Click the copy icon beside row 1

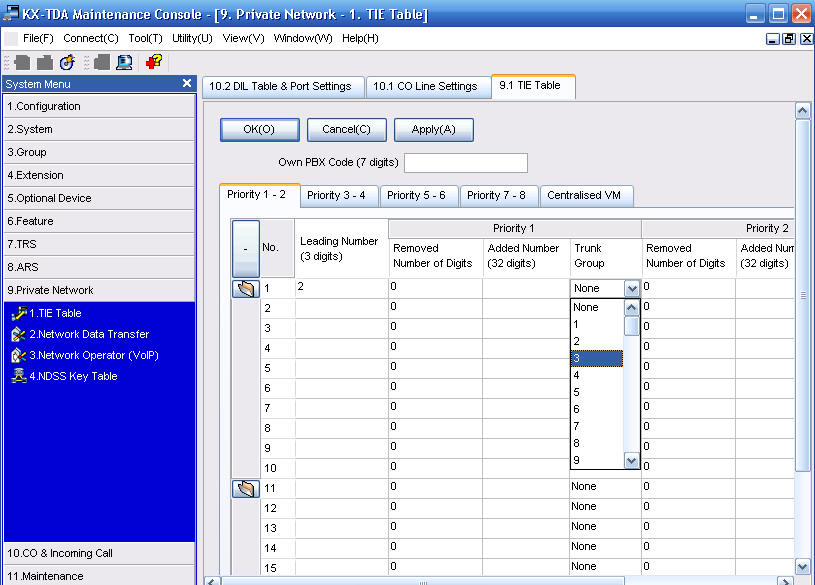[x=246, y=289]
